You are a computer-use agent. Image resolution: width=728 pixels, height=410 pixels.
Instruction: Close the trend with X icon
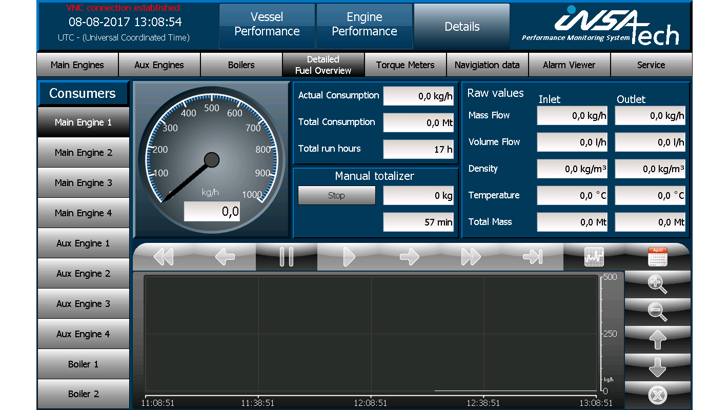point(657,395)
